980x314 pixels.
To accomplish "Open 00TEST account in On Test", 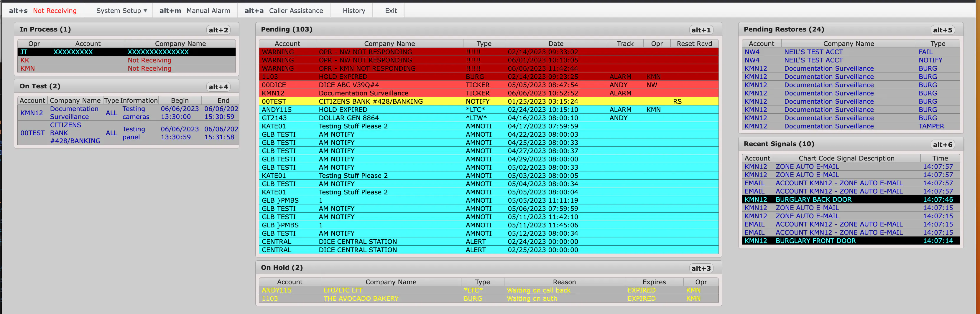I will 32,133.
